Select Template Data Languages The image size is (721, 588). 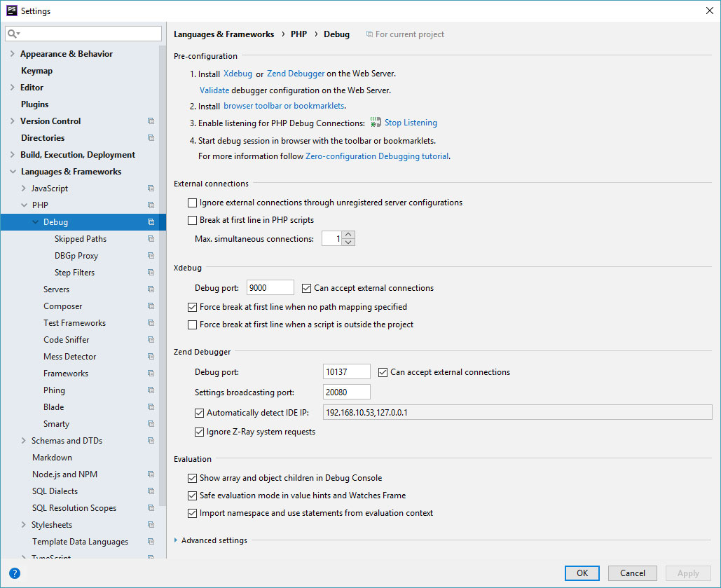pos(80,542)
